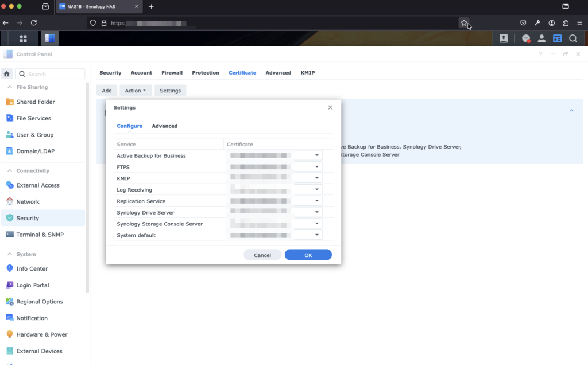Image resolution: width=588 pixels, height=366 pixels.
Task: Select Configure tab in Settings dialog
Action: point(129,126)
